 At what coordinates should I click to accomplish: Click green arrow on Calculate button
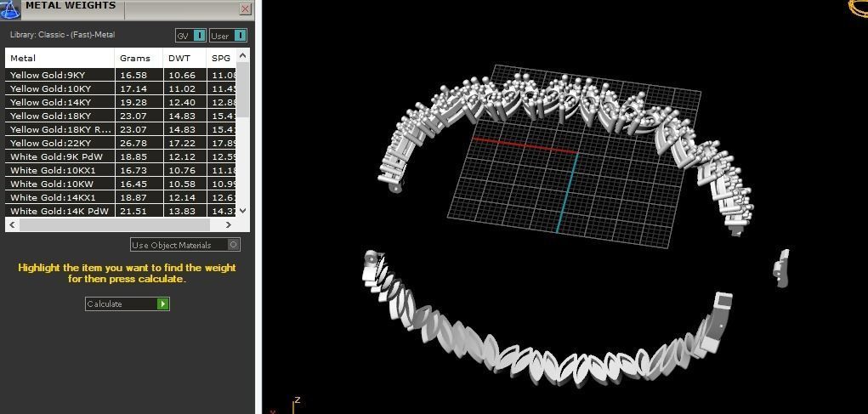point(162,303)
